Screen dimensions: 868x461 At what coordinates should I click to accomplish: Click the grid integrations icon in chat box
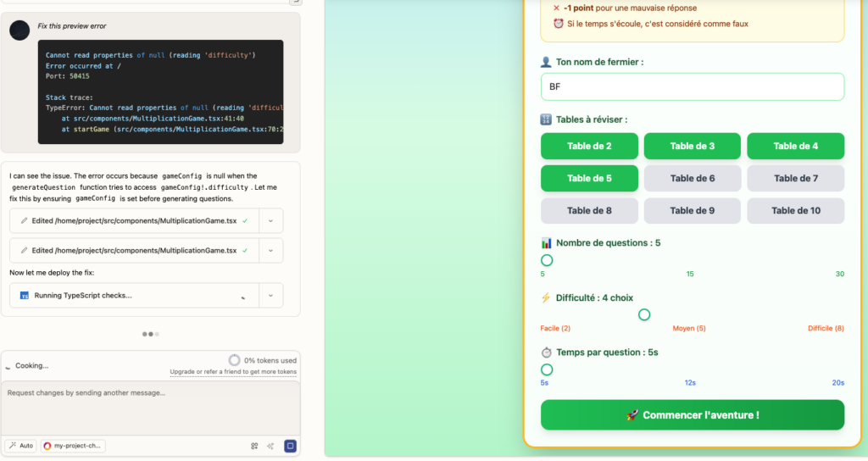point(254,446)
